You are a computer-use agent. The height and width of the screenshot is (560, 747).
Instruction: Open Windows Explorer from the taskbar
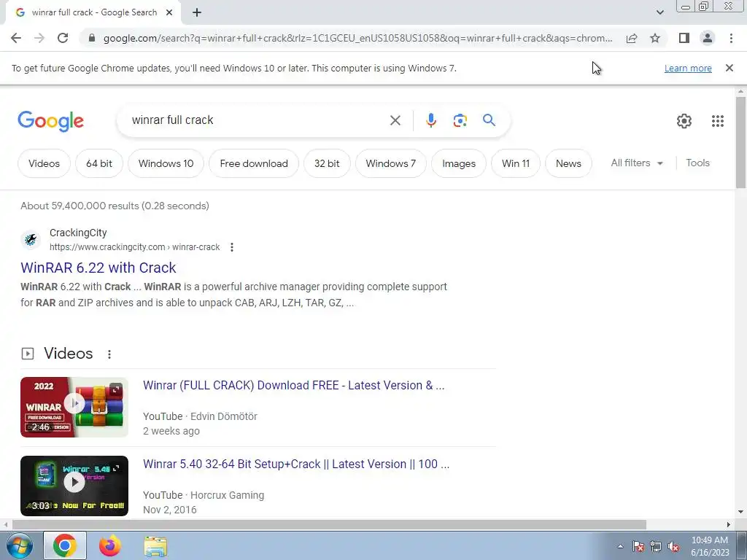click(155, 546)
